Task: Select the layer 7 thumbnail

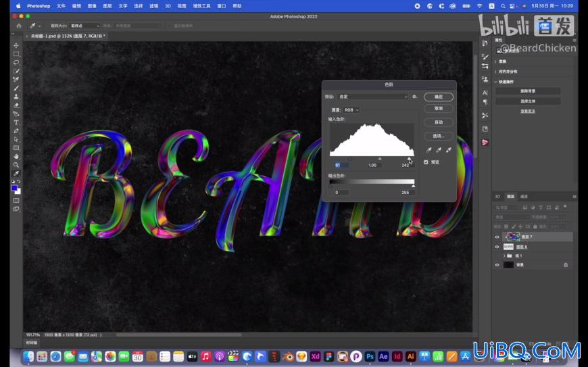Action: [514, 237]
